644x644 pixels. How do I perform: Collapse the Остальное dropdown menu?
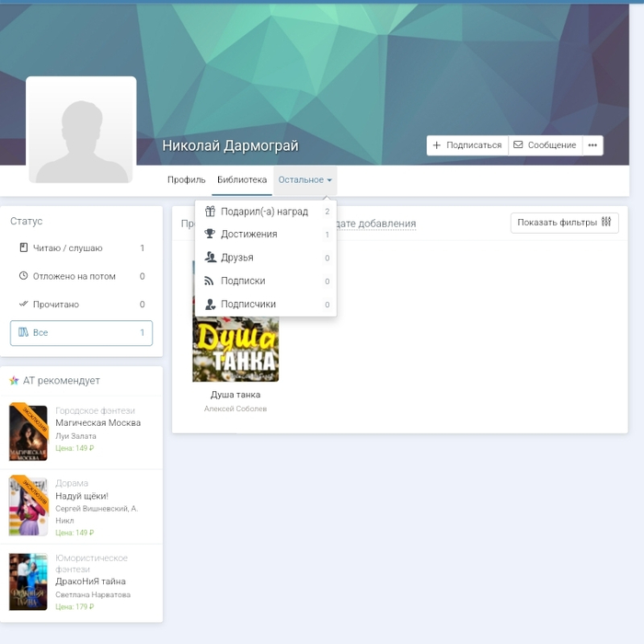(305, 180)
